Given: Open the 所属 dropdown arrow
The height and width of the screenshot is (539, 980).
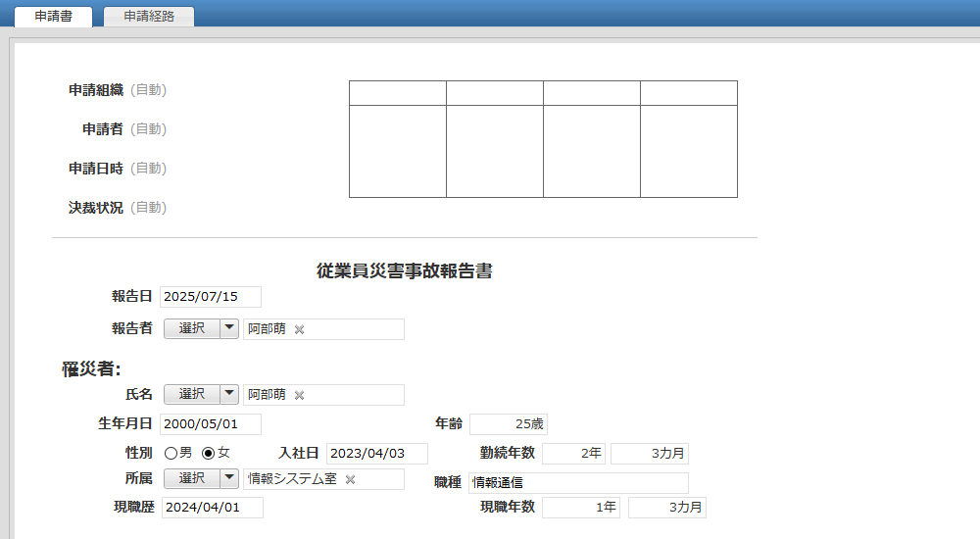Looking at the screenshot, I should coord(229,478).
